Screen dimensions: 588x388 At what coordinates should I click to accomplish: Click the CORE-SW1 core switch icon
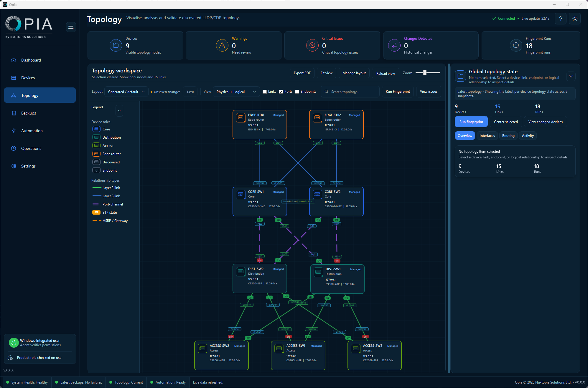241,194
